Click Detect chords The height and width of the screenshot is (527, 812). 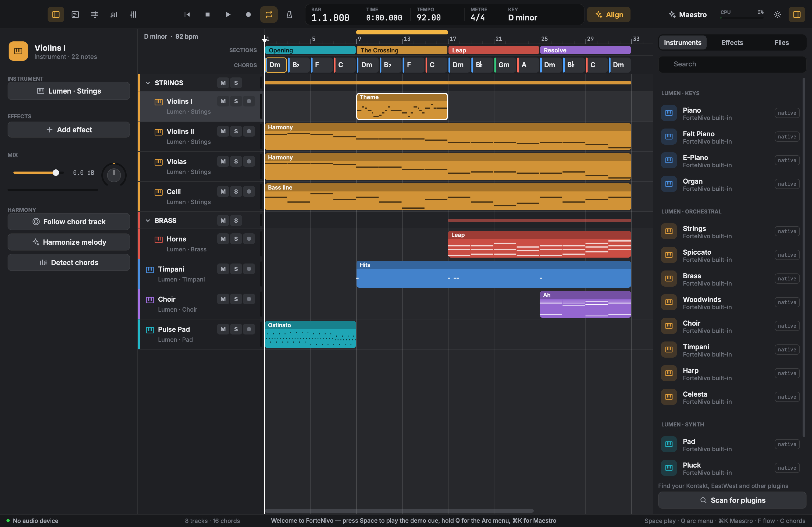point(69,263)
